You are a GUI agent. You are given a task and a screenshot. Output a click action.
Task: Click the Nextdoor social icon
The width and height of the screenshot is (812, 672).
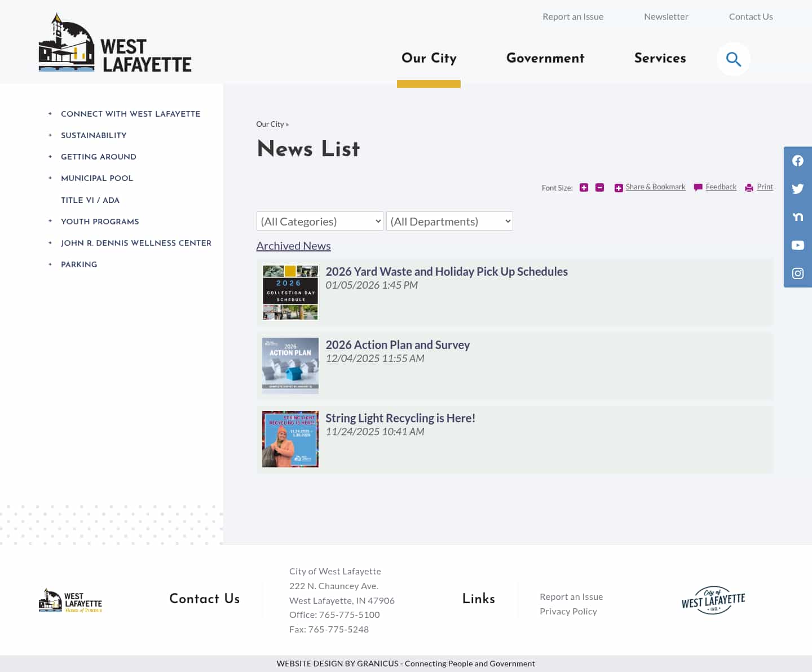pyautogui.click(x=797, y=217)
